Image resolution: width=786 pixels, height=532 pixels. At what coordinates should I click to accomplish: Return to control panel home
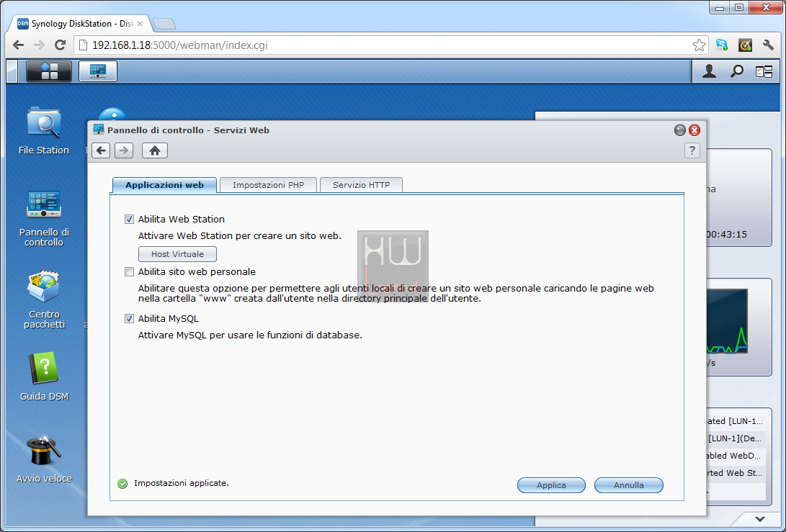(x=155, y=150)
